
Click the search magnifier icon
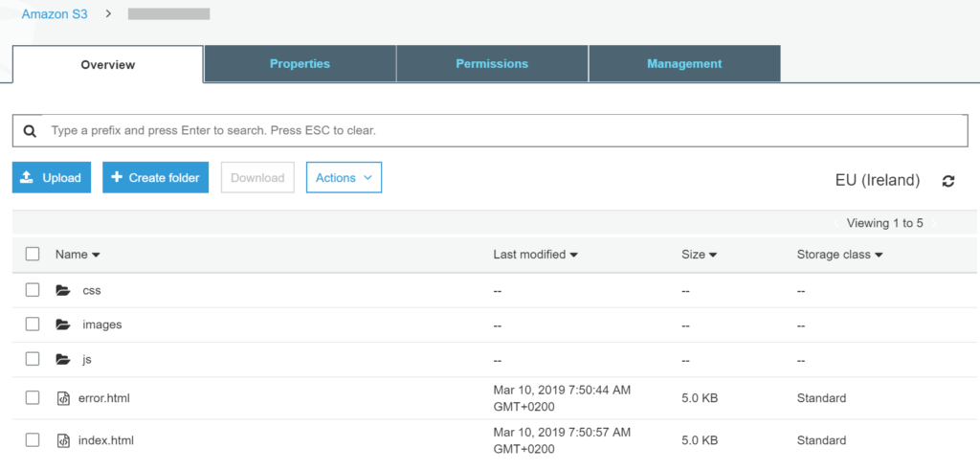point(29,131)
